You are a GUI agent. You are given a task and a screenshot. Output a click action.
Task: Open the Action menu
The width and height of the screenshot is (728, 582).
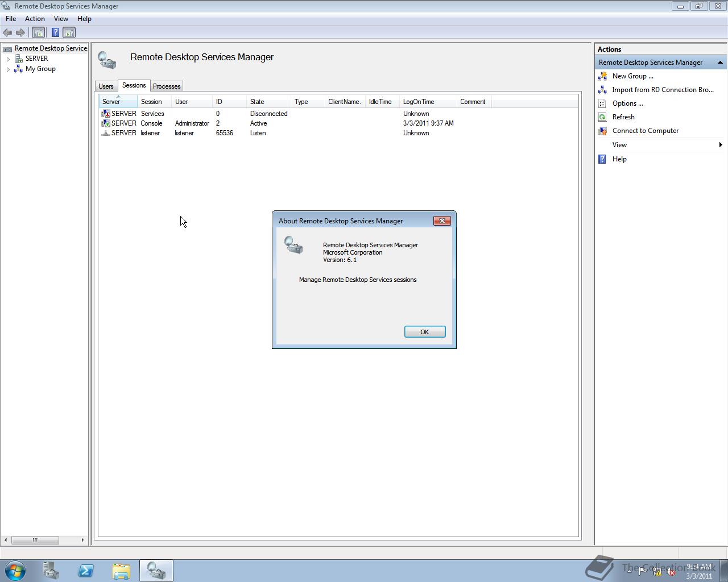[35, 19]
